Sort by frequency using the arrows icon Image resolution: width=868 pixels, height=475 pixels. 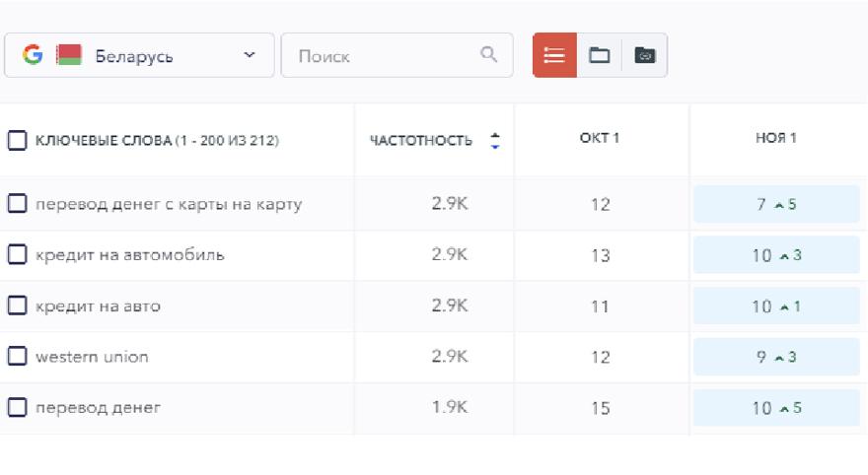[495, 141]
